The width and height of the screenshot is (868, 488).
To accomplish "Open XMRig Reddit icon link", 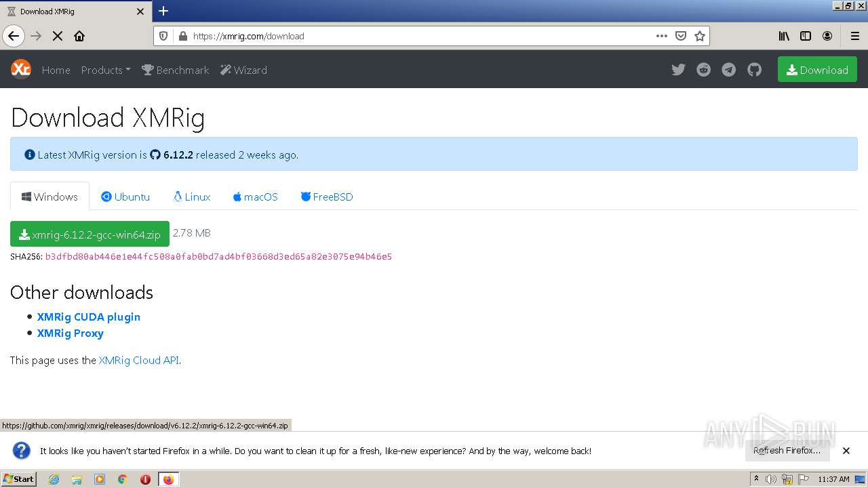I will 704,70.
